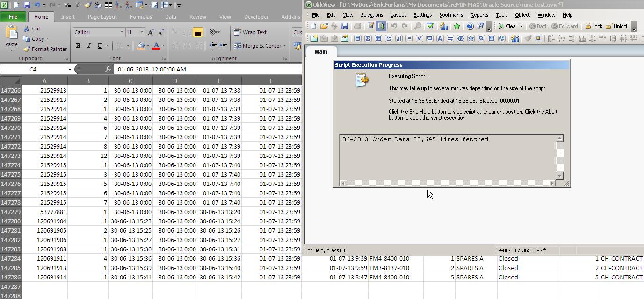
Task: Open the Calibri font name dropdown
Action: tap(122, 32)
